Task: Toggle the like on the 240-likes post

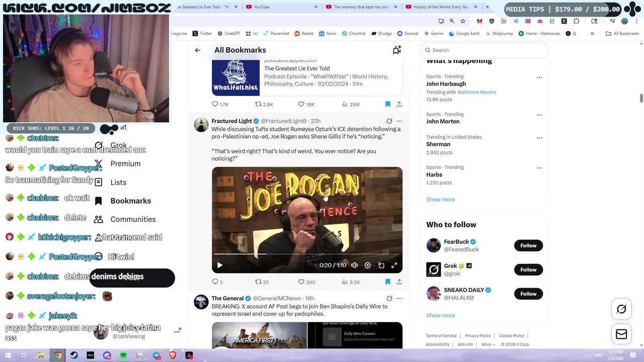Action: (x=306, y=282)
